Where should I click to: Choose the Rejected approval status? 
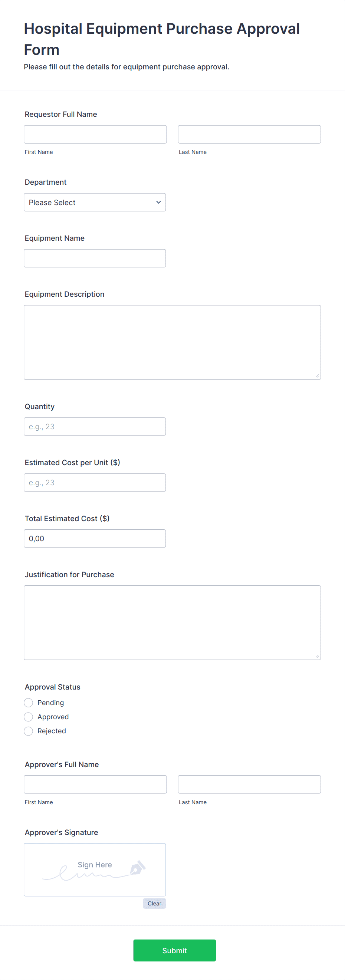click(x=28, y=730)
